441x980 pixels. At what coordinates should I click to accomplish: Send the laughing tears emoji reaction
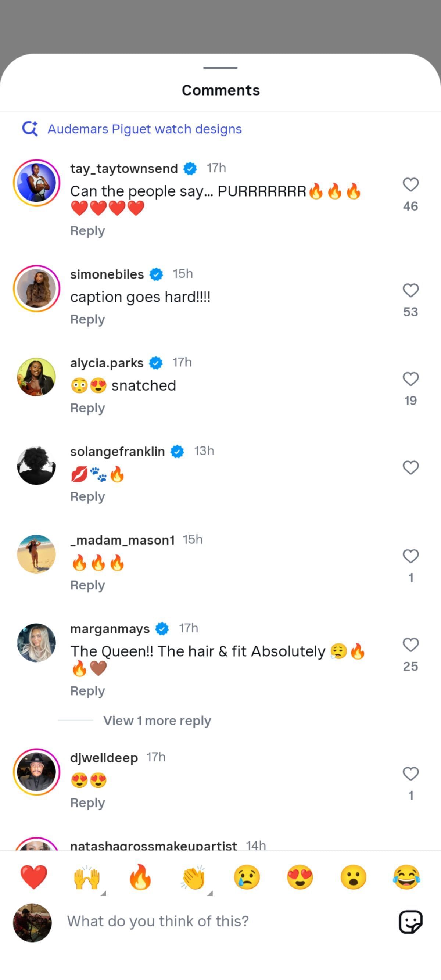click(x=406, y=877)
